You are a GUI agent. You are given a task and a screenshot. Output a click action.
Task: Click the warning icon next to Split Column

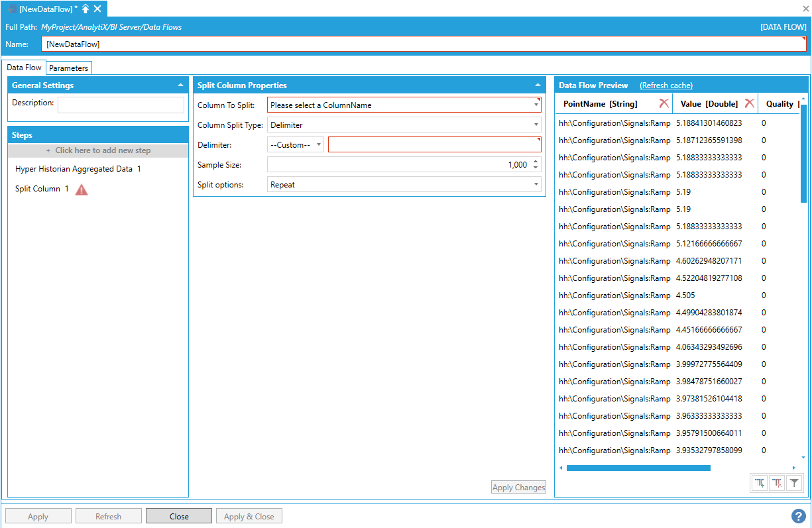point(81,189)
